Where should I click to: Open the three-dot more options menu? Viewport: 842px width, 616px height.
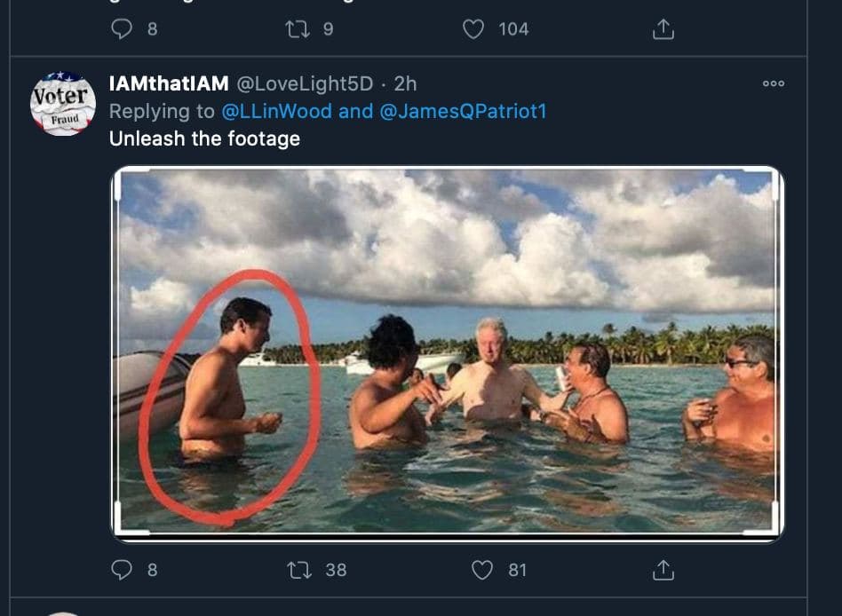tap(774, 83)
